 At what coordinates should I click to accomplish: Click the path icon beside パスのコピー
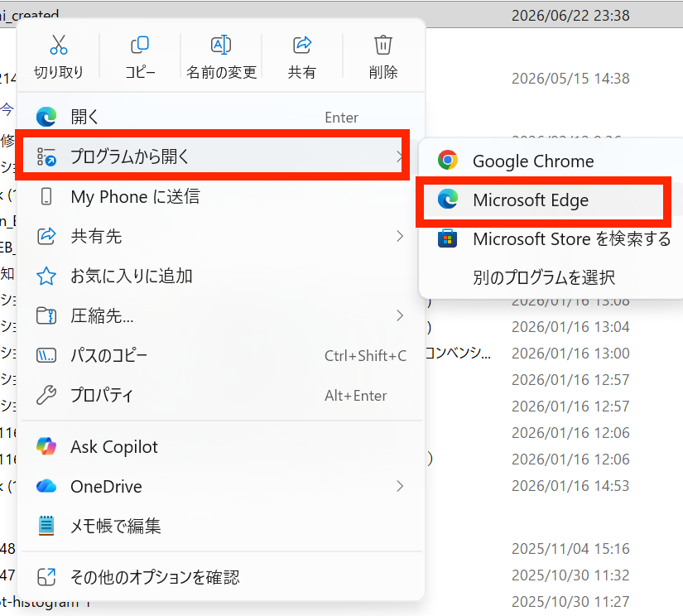point(46,355)
